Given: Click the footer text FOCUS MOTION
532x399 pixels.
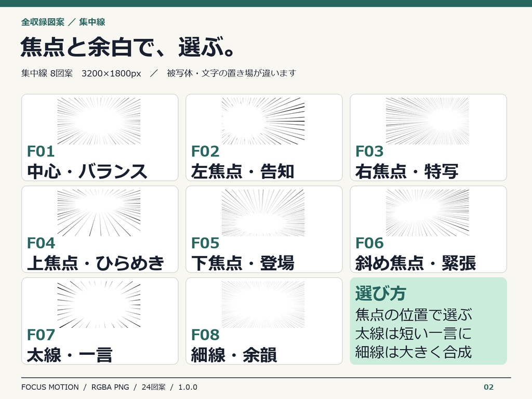Looking at the screenshot, I should click(50, 387).
